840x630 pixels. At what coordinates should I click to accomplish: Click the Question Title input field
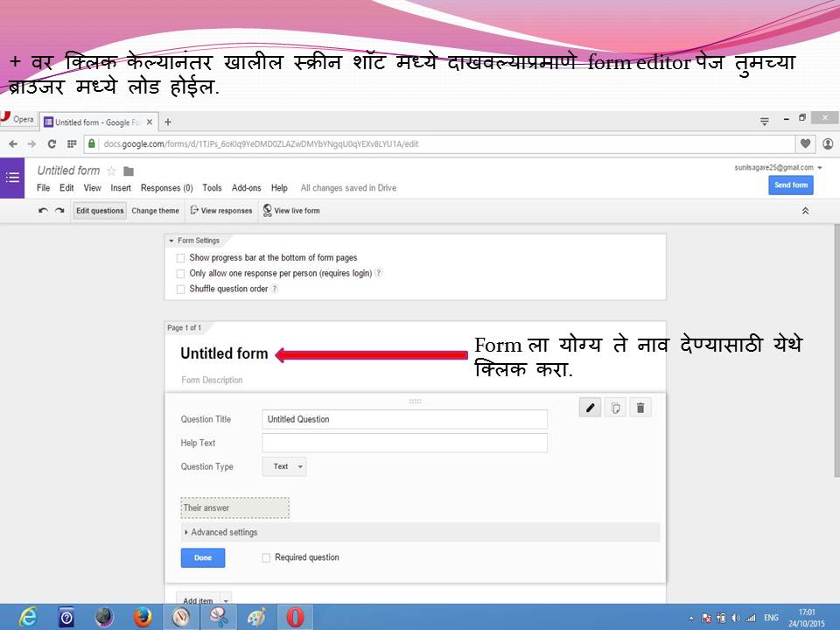(404, 419)
